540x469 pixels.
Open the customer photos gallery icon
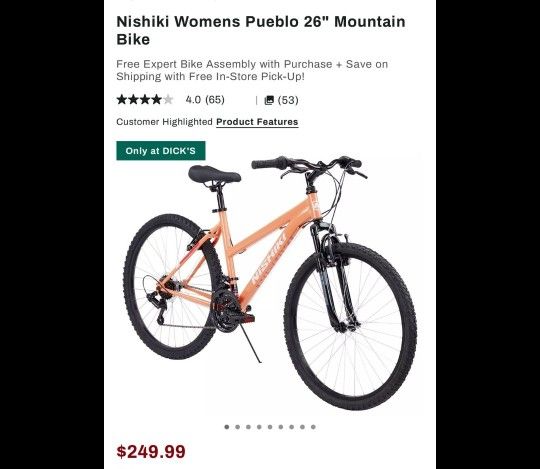[x=269, y=100]
